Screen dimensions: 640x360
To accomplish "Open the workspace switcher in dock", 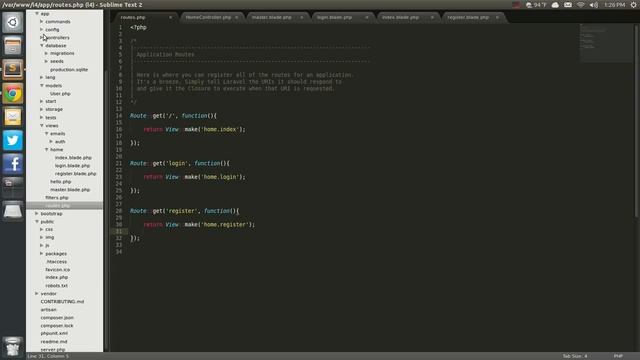I will point(13,188).
